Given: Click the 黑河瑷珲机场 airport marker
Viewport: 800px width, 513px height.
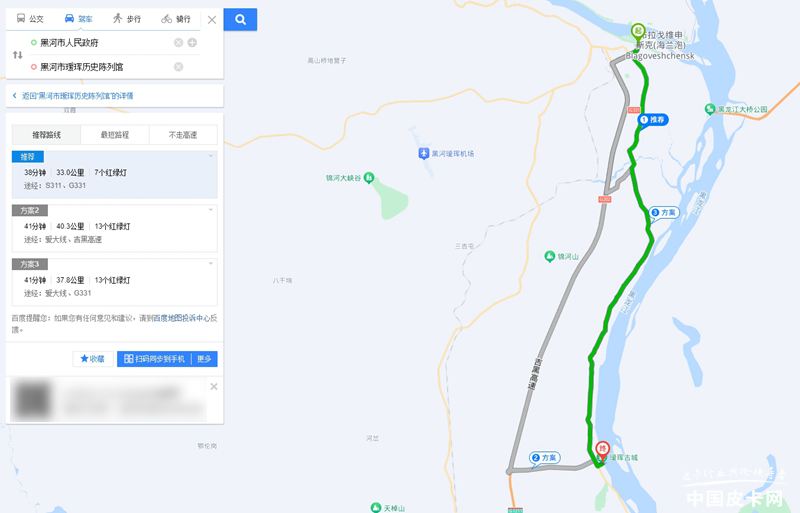Looking at the screenshot, I should click(423, 154).
